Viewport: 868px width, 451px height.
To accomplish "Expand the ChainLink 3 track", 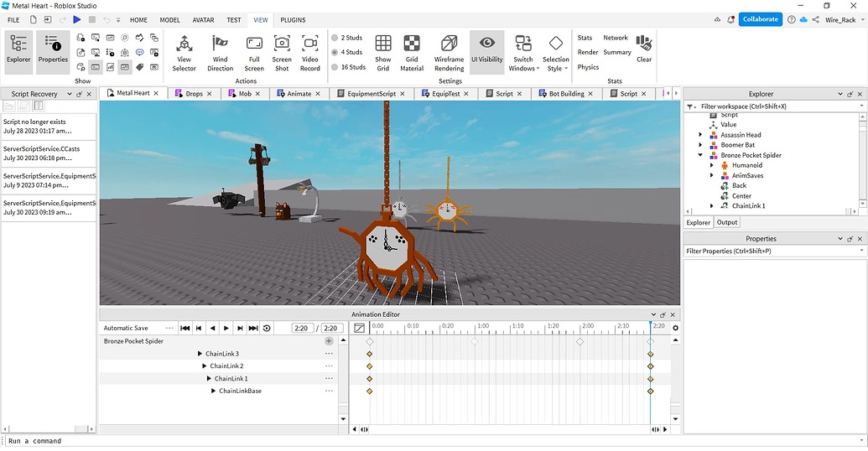I will (200, 354).
